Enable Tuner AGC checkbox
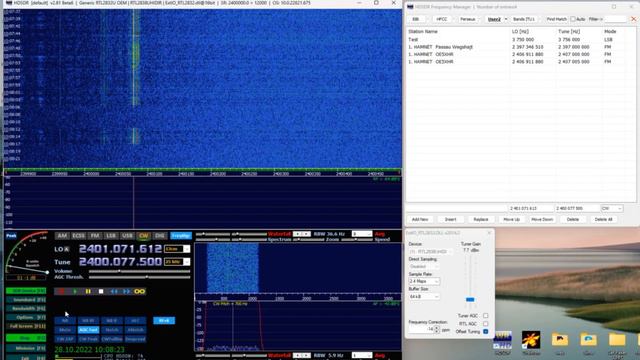 click(486, 316)
